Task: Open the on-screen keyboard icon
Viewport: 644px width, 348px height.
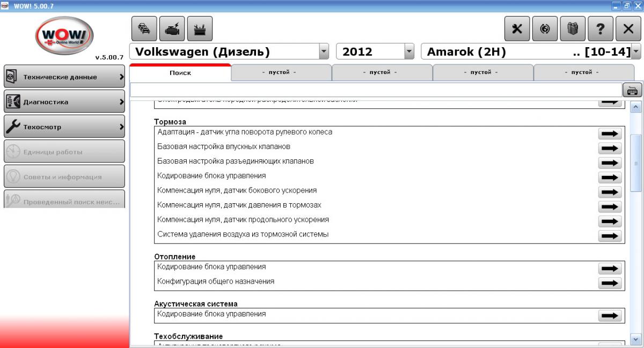Action: (633, 90)
